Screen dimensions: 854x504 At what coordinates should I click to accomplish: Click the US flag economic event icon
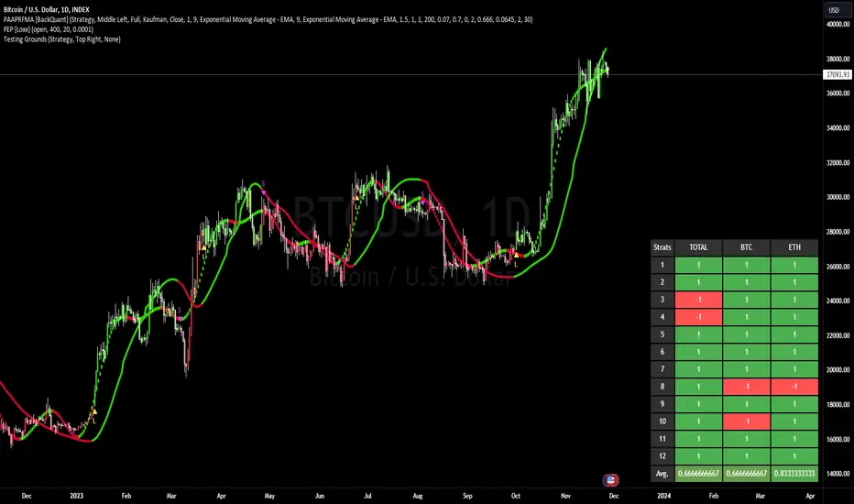click(x=610, y=480)
